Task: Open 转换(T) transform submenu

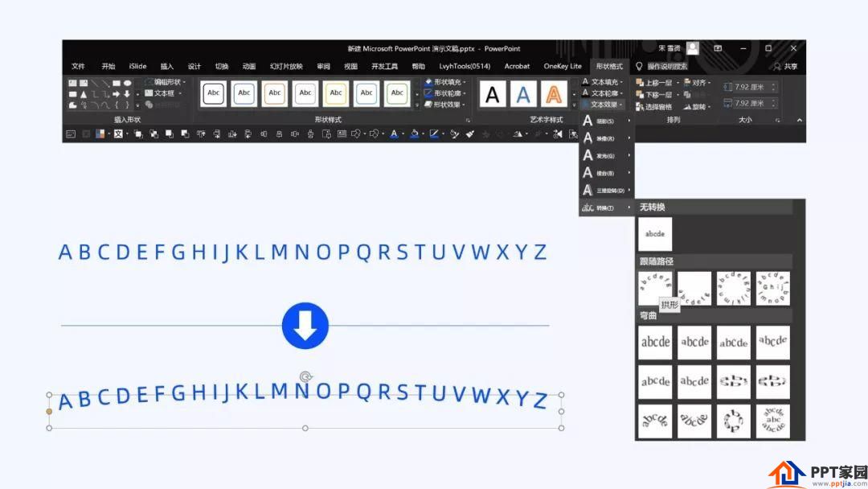Action: 606,208
